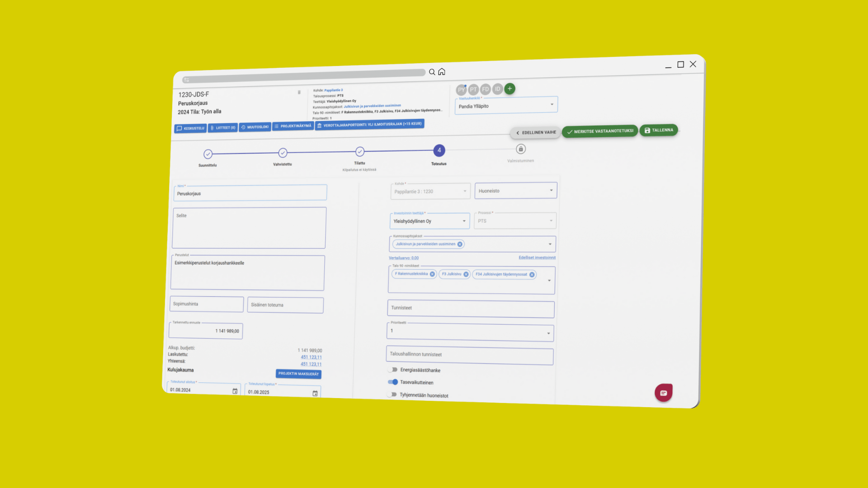
Task: Select the PT avatar circle
Action: click(473, 89)
